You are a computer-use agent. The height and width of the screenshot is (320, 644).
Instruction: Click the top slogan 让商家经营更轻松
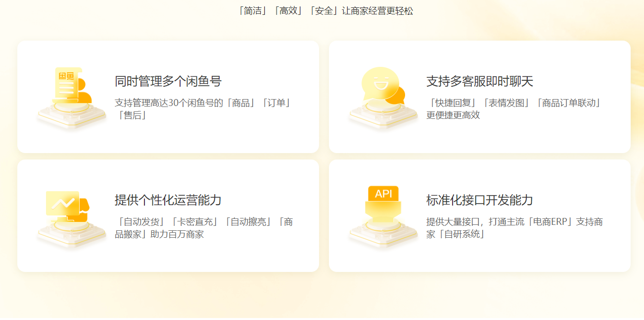point(377,11)
